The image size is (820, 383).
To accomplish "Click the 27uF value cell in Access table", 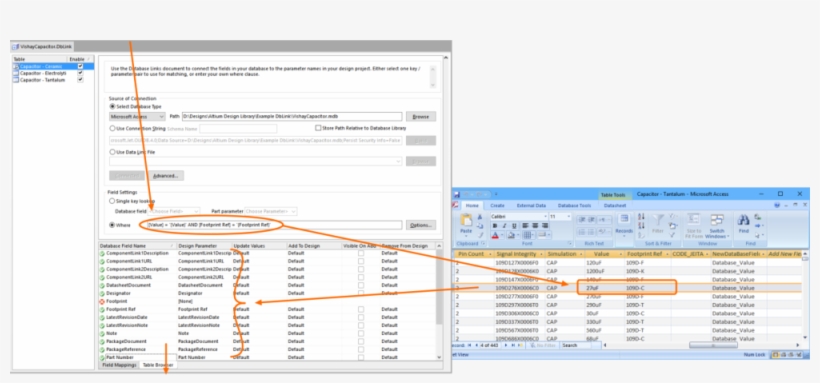I will pos(604,288).
